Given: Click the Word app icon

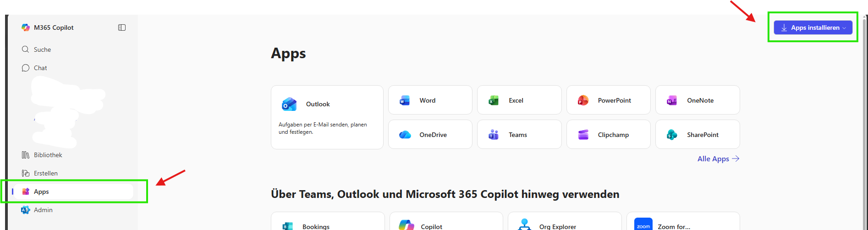Looking at the screenshot, I should (405, 100).
